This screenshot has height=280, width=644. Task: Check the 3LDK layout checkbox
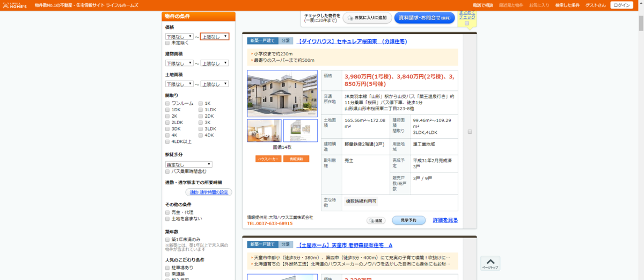(x=201, y=129)
